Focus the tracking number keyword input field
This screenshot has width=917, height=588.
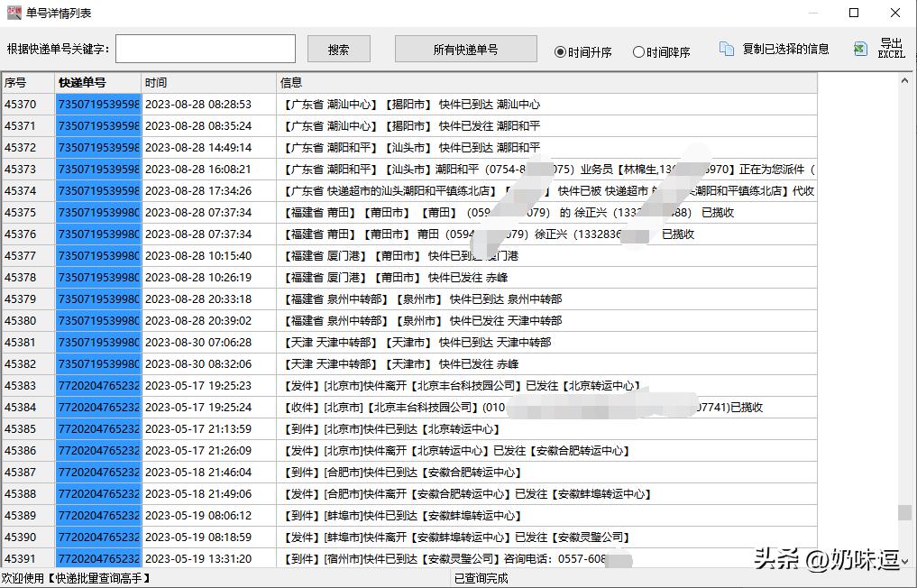pyautogui.click(x=206, y=50)
